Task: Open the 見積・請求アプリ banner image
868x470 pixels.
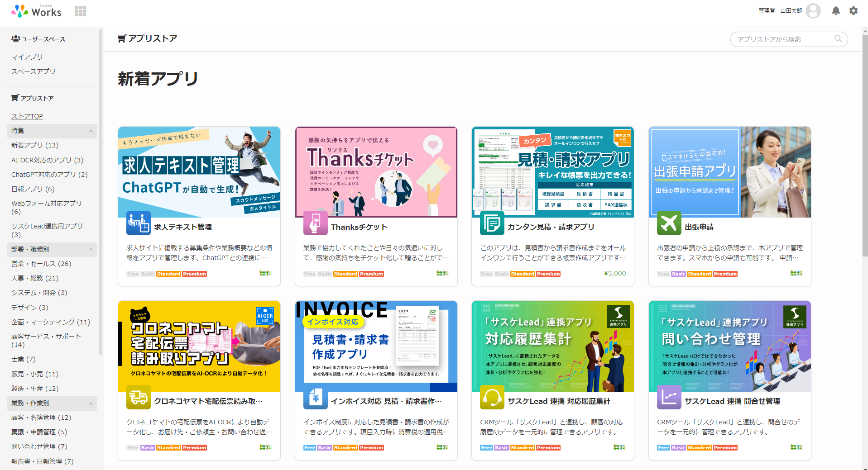Action: [x=553, y=172]
